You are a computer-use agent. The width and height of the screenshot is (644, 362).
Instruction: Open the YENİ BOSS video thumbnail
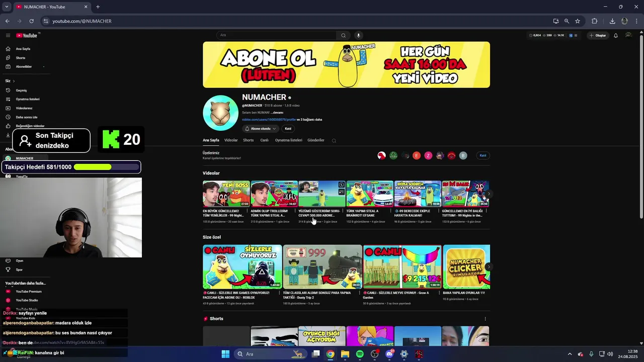[x=226, y=194]
